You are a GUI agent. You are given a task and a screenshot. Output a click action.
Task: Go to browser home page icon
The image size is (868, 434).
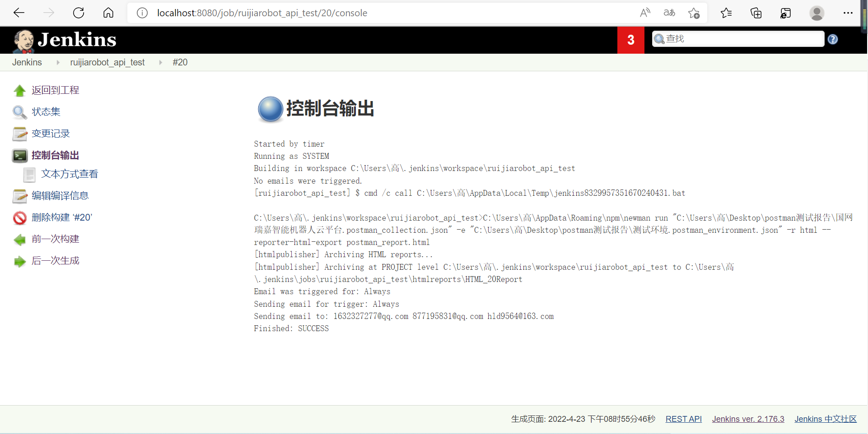[108, 13]
